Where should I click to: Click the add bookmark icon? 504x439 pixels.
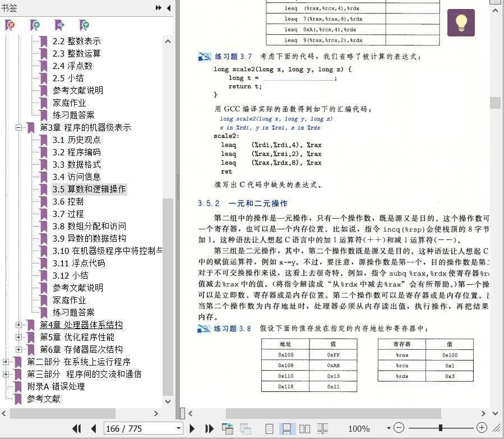point(35,25)
